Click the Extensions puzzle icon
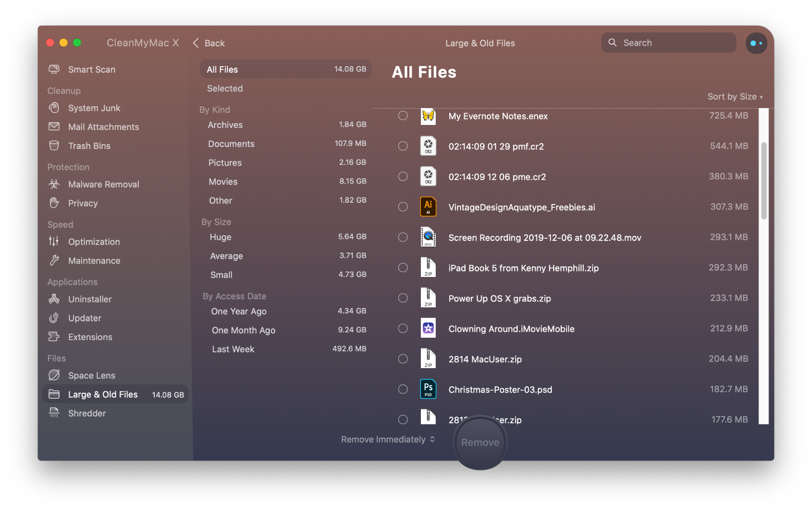The width and height of the screenshot is (812, 511). pyautogui.click(x=54, y=337)
